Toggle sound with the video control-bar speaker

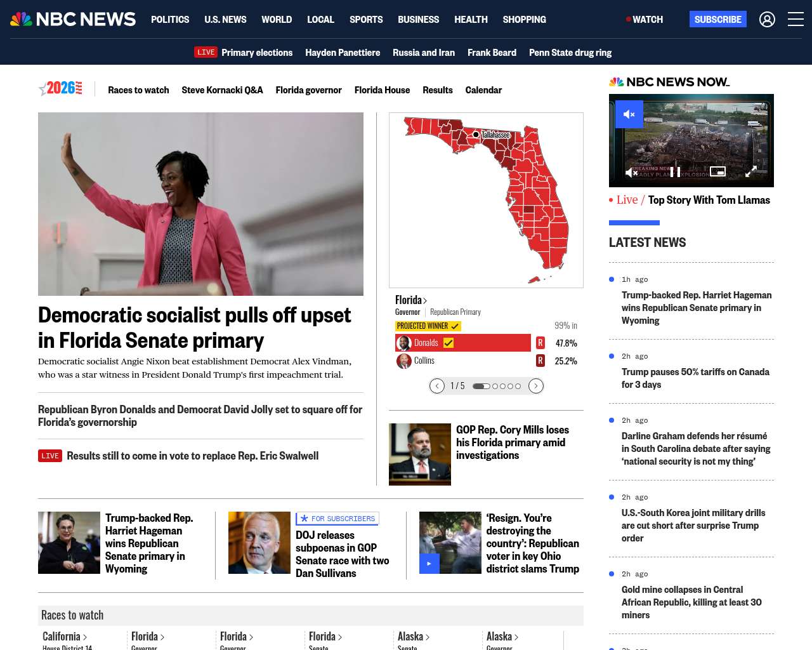(631, 172)
